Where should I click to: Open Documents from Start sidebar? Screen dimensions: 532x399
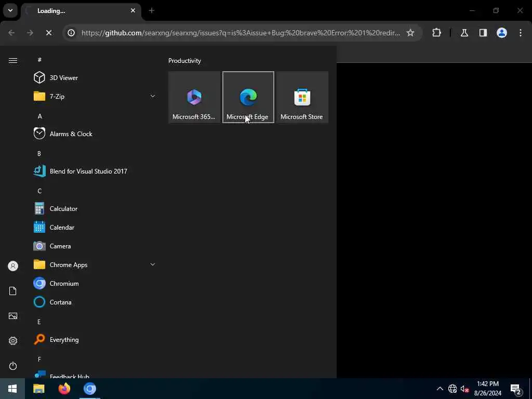13,291
